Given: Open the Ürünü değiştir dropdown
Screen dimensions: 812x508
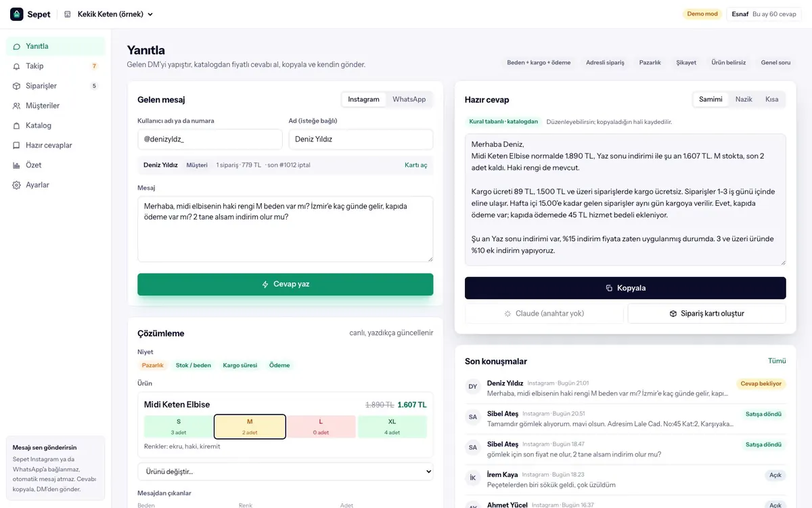Looking at the screenshot, I should [286, 471].
